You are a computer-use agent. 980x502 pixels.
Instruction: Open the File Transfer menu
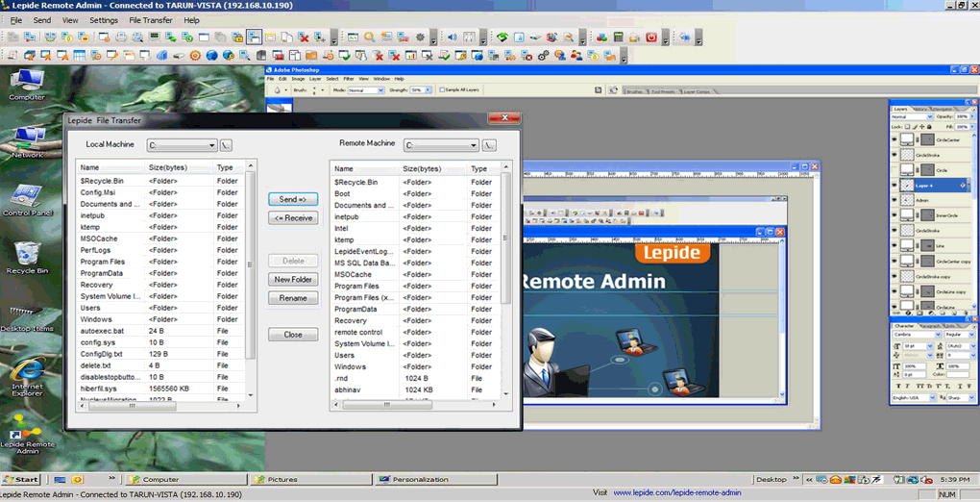click(x=151, y=20)
